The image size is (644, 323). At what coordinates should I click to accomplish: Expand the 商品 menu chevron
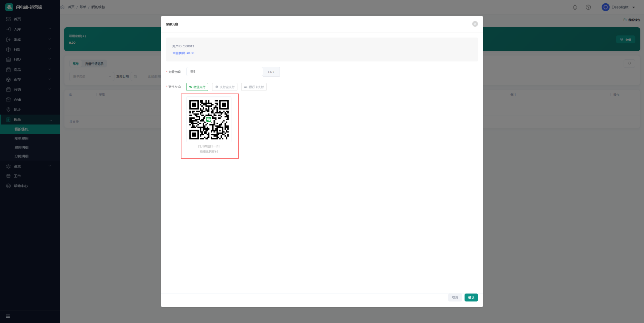click(50, 70)
